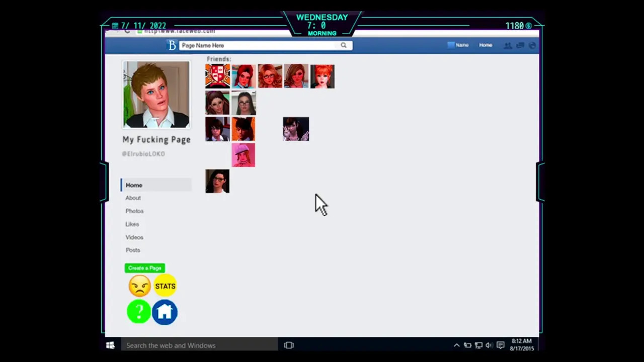Open the red-haired friend in the teal top
644x362 pixels.
pyautogui.click(x=244, y=76)
